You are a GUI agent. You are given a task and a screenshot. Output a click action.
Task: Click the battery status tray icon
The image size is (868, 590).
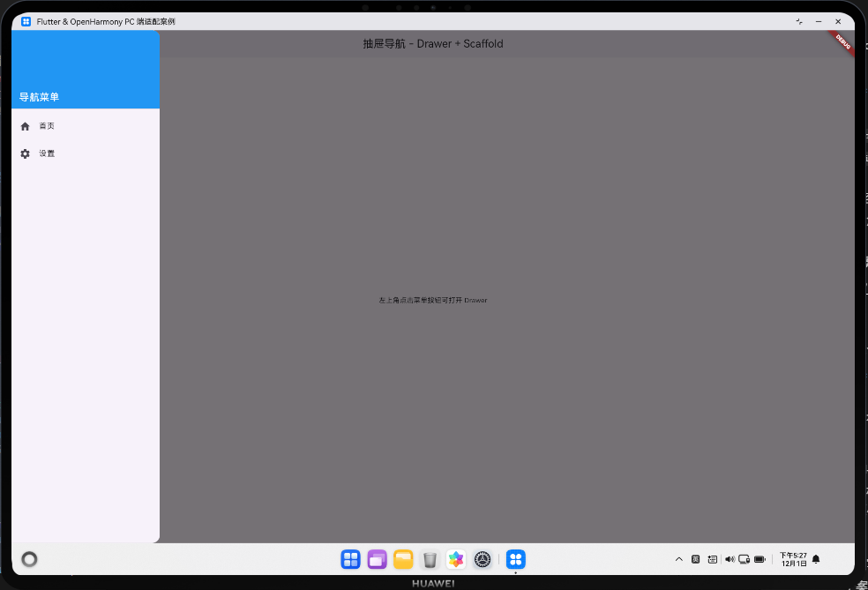pyautogui.click(x=760, y=559)
